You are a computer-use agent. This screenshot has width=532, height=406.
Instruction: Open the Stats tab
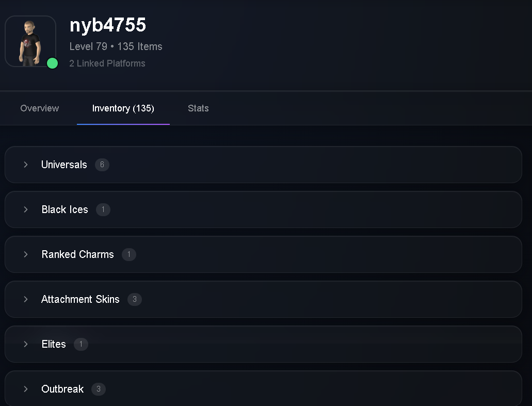coord(198,108)
